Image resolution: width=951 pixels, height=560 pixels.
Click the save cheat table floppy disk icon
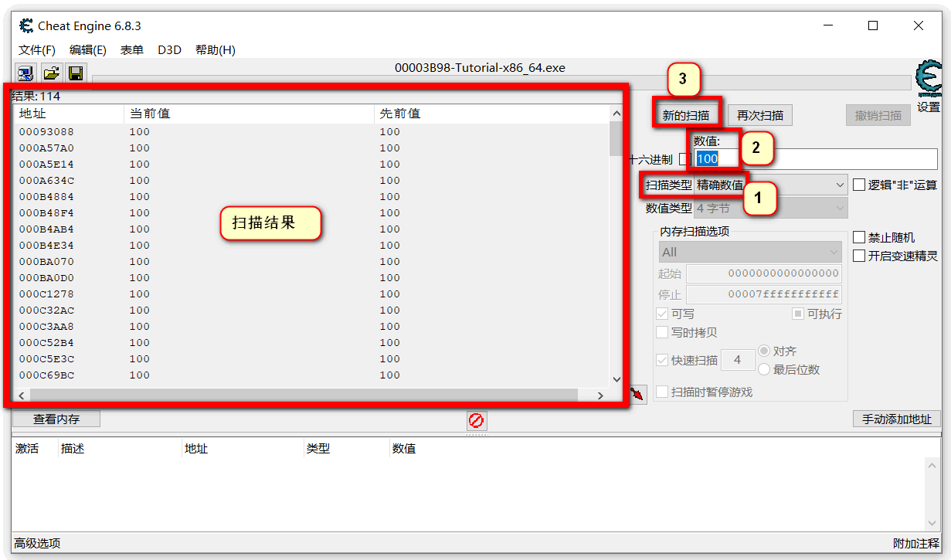tap(75, 73)
